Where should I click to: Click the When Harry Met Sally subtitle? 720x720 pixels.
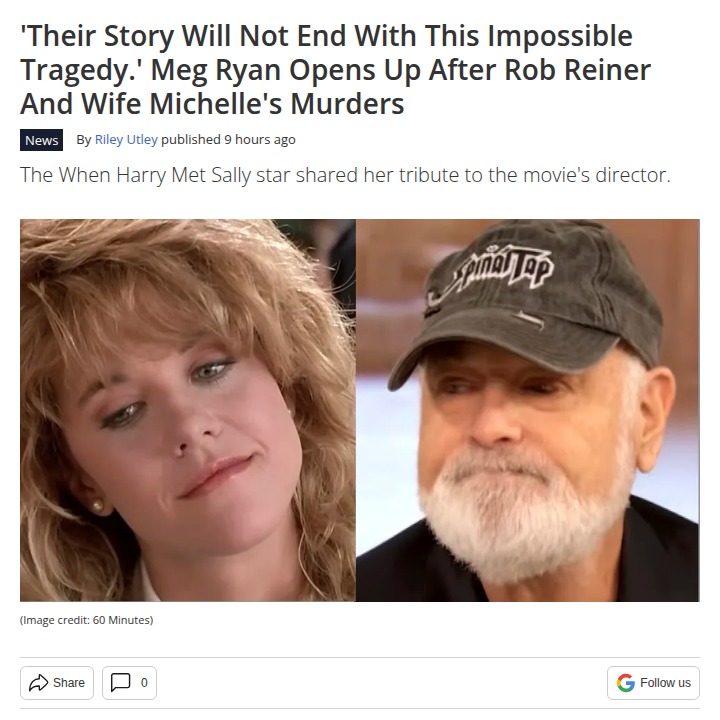345,175
